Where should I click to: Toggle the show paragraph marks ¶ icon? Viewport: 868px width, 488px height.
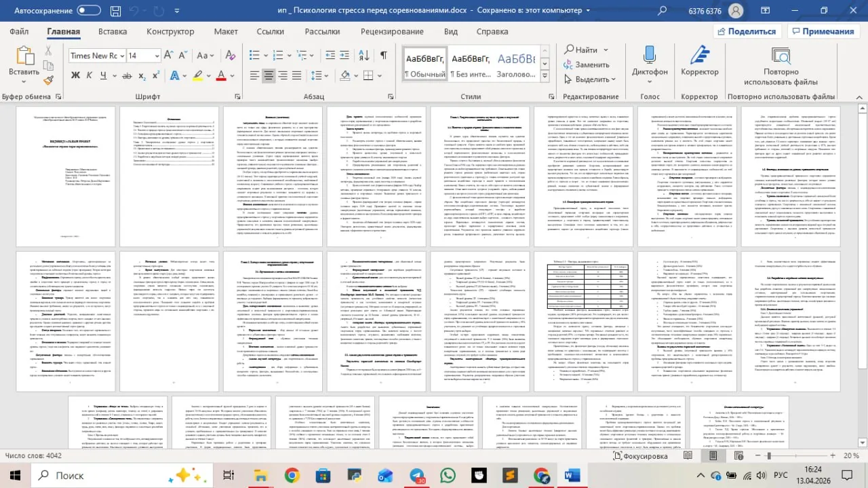click(384, 56)
